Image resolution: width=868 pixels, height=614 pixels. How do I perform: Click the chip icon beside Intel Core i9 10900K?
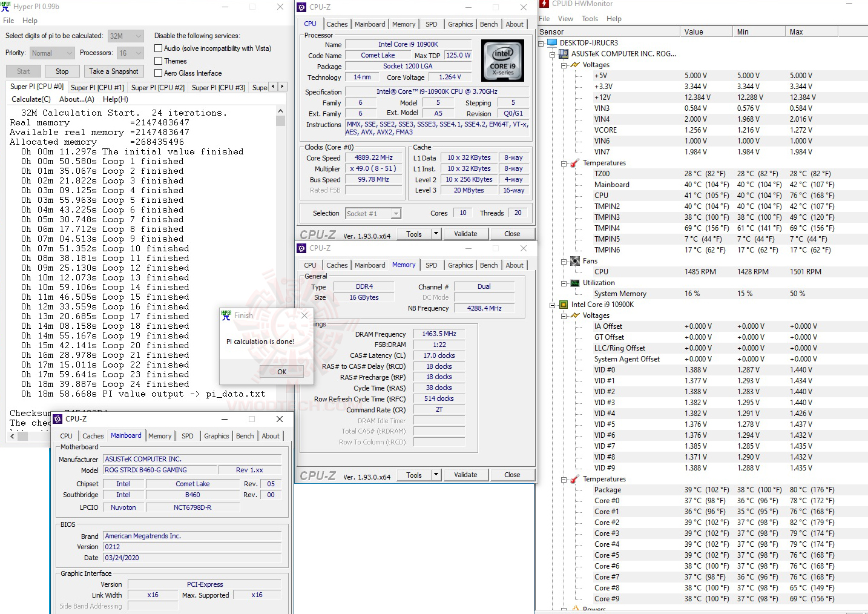(563, 305)
